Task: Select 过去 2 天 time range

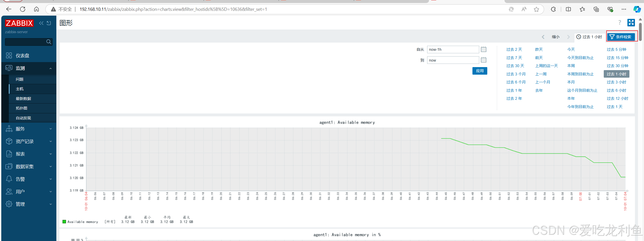Action: click(x=514, y=50)
